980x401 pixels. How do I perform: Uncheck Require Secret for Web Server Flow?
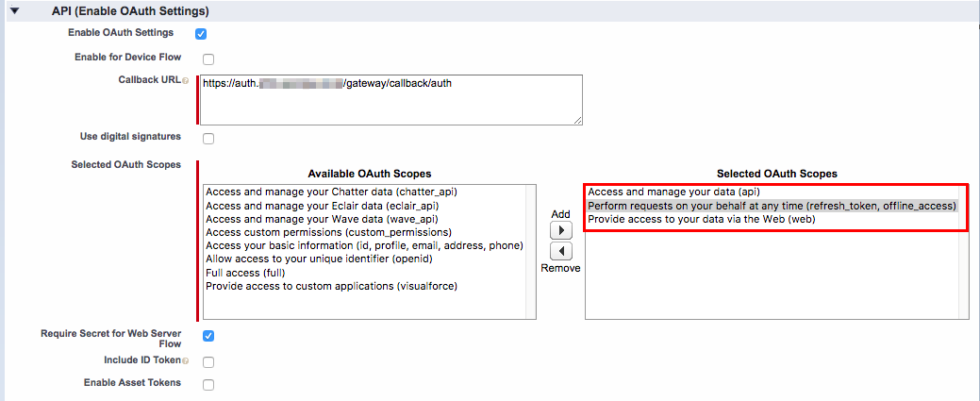point(208,336)
